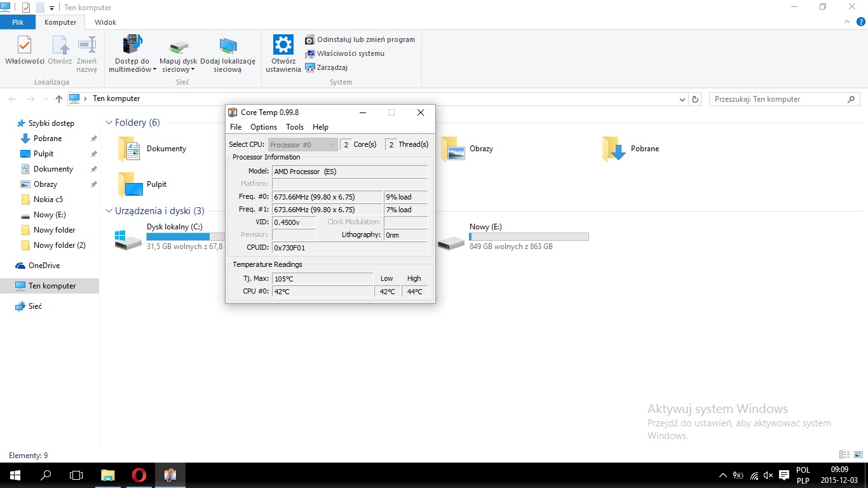Click the POL PLP language indicator

[x=803, y=475]
